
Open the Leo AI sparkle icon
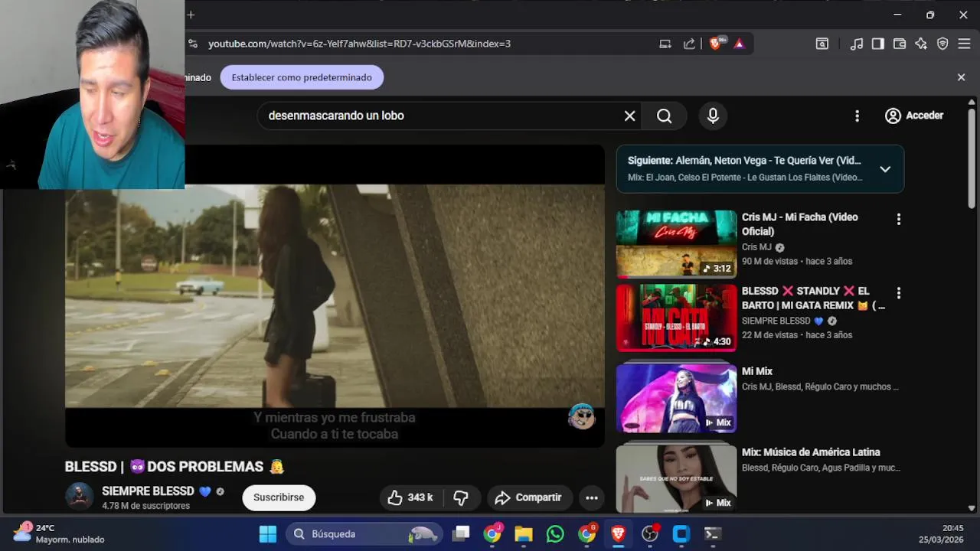pyautogui.click(x=921, y=44)
